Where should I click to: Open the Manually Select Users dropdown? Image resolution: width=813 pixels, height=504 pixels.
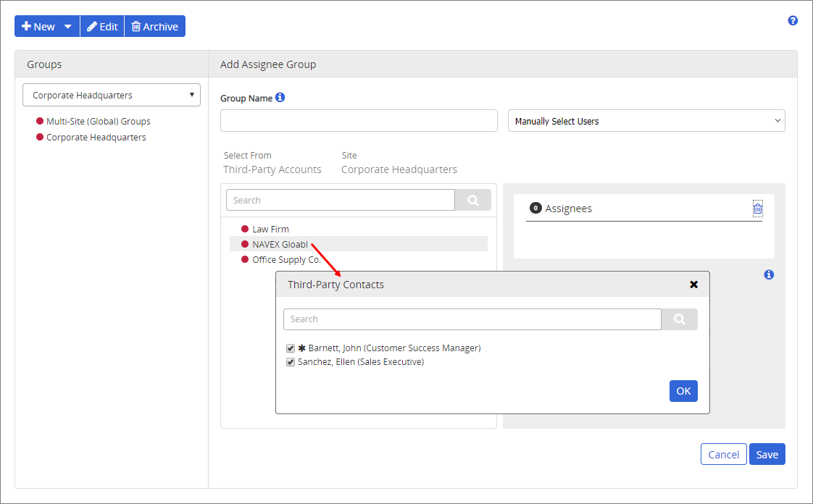[x=646, y=121]
